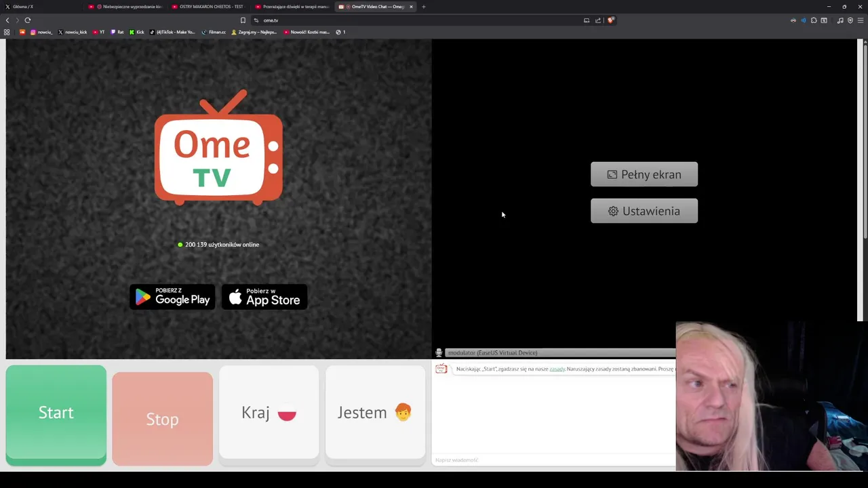868x488 pixels.
Task: Click the Brave shield icon
Action: tap(610, 20)
